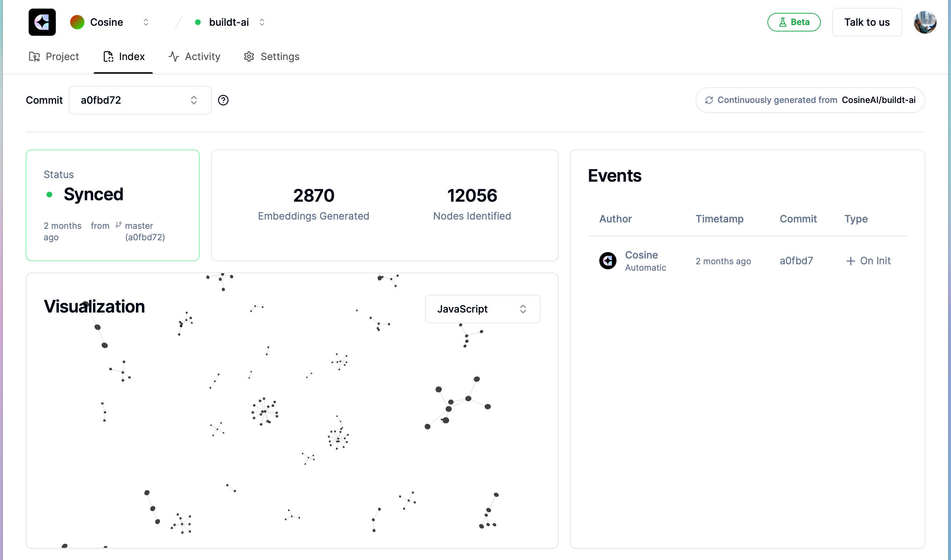Click the Cosine organization gradient avatar
The image size is (951, 560).
(x=77, y=22)
